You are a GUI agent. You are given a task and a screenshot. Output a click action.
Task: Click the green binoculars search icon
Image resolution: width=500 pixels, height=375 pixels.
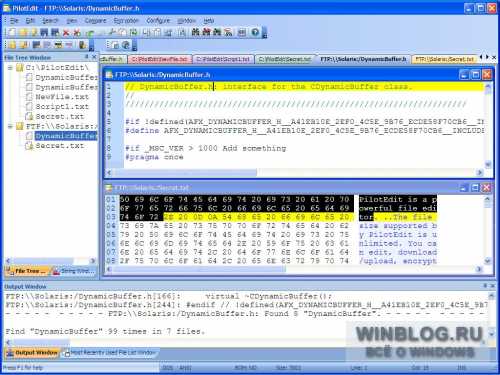pos(217,32)
